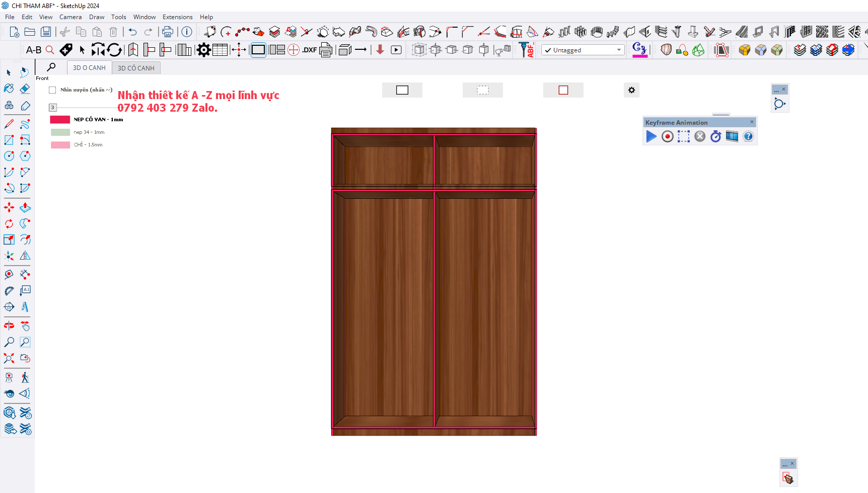Enable the Nhìn xuyên checkbox
Screen dimensions: 868x493
pyautogui.click(x=52, y=90)
